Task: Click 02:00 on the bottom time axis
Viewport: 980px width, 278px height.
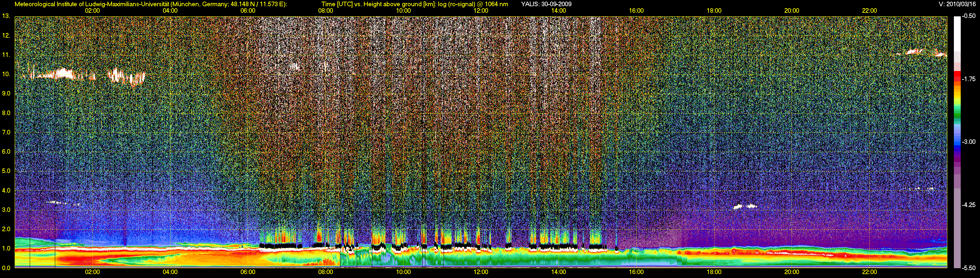Action: click(92, 272)
